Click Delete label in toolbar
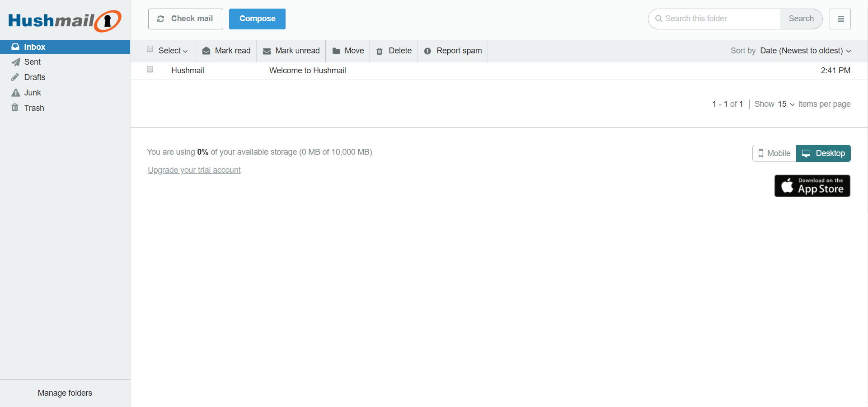Screen dimensions: 868x407 pos(400,51)
